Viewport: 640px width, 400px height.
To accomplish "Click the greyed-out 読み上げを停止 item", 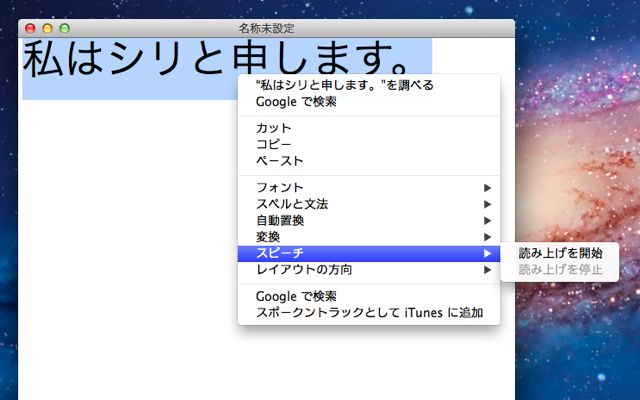I will coord(560,270).
